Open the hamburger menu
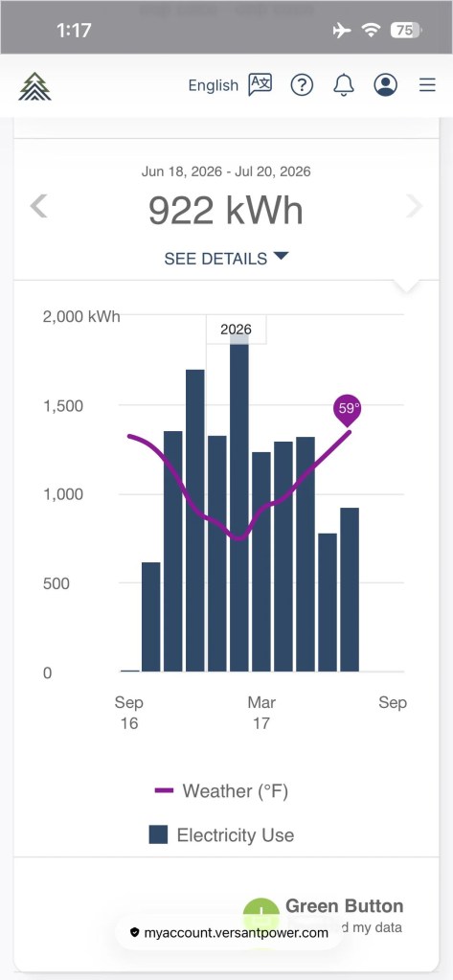 click(x=427, y=84)
